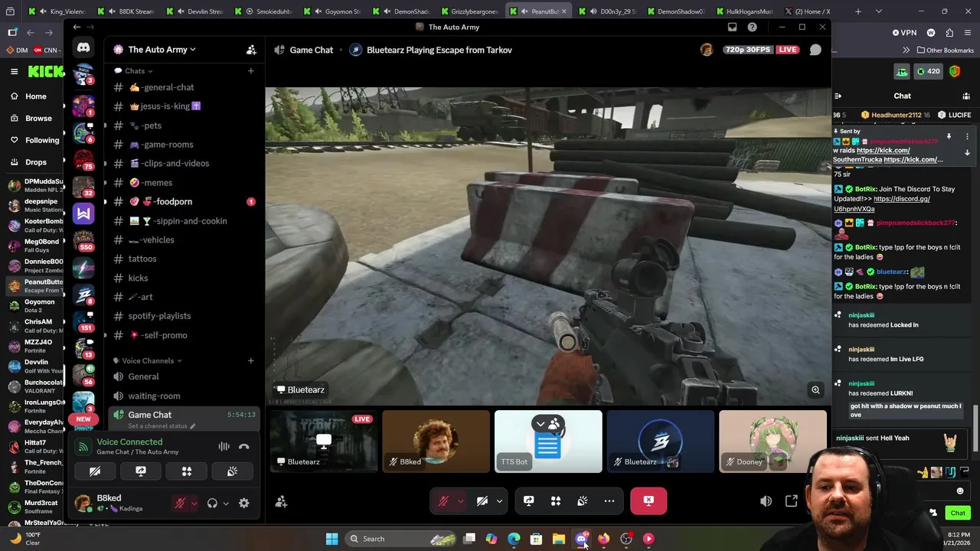The height and width of the screenshot is (551, 980).
Task: Toggle headphone deafen in user panel
Action: [212, 503]
